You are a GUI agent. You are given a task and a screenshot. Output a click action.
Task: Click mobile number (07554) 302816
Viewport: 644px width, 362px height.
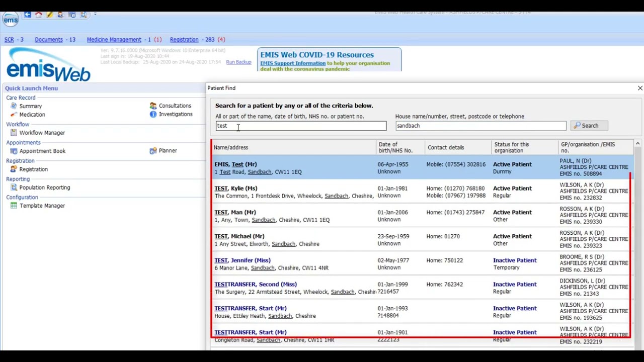(x=456, y=164)
